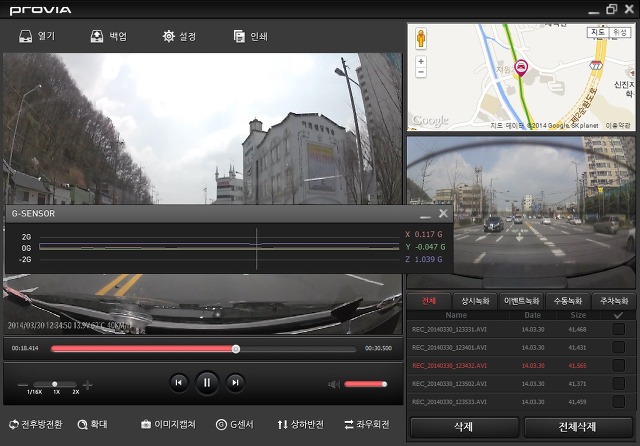Increase playback speed with the plus icon
Image resolution: width=640 pixels, height=446 pixels.
pos(87,384)
